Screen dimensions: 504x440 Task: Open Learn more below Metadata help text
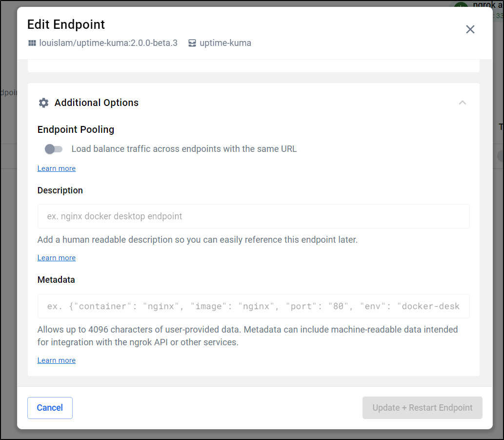coord(57,360)
